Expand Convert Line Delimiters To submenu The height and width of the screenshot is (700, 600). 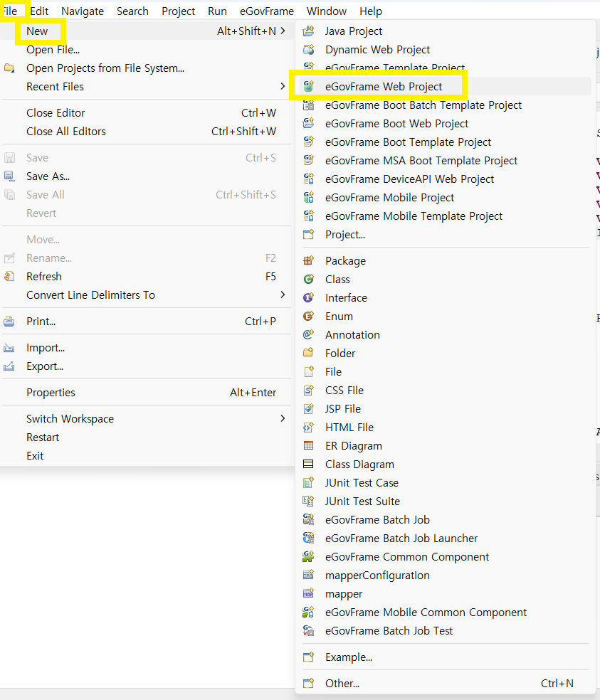pyautogui.click(x=283, y=295)
